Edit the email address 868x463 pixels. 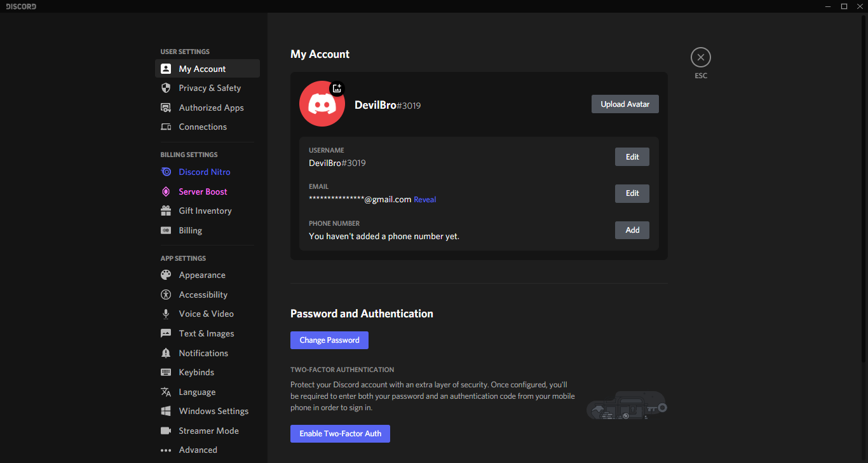tap(632, 193)
